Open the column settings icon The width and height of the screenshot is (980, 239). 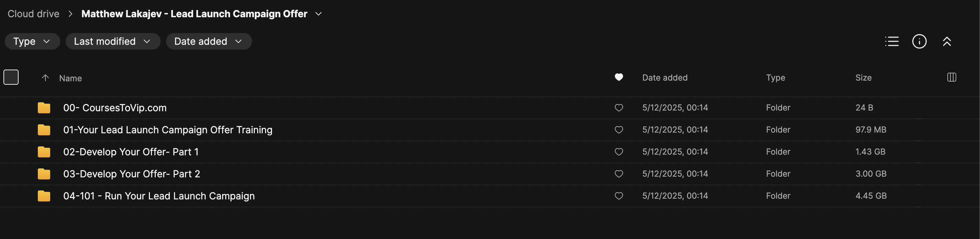coord(951,77)
